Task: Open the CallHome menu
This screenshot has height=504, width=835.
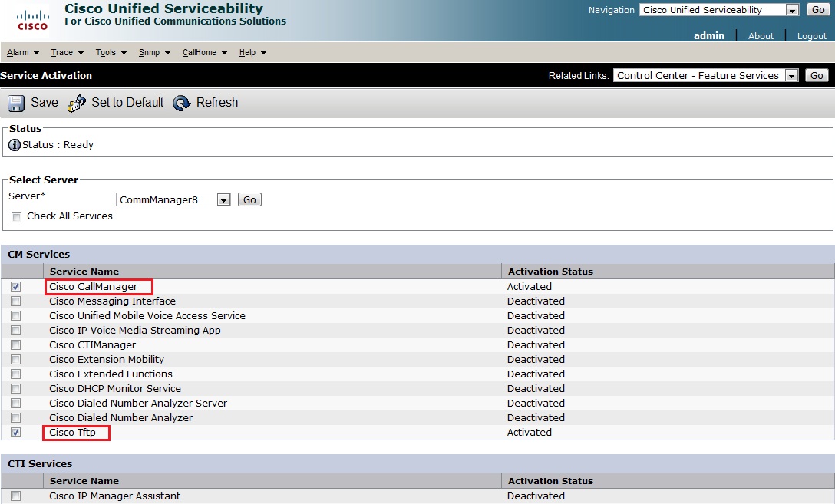Action: click(x=204, y=52)
